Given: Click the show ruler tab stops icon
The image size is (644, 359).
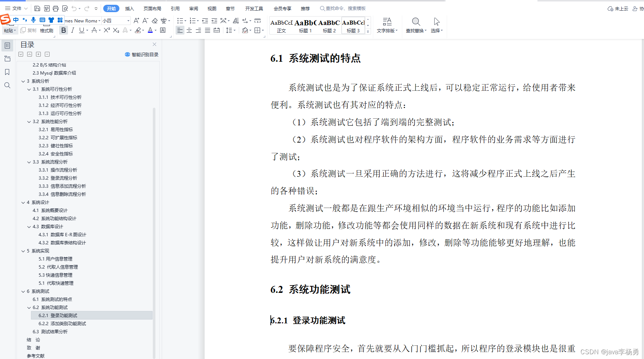Looking at the screenshot, I should pyautogui.click(x=258, y=21).
